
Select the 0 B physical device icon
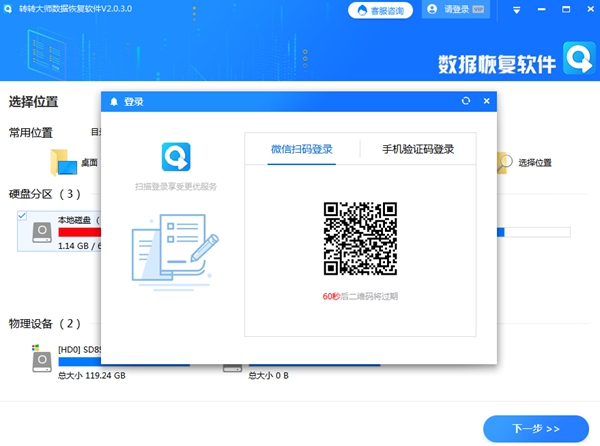(x=232, y=368)
